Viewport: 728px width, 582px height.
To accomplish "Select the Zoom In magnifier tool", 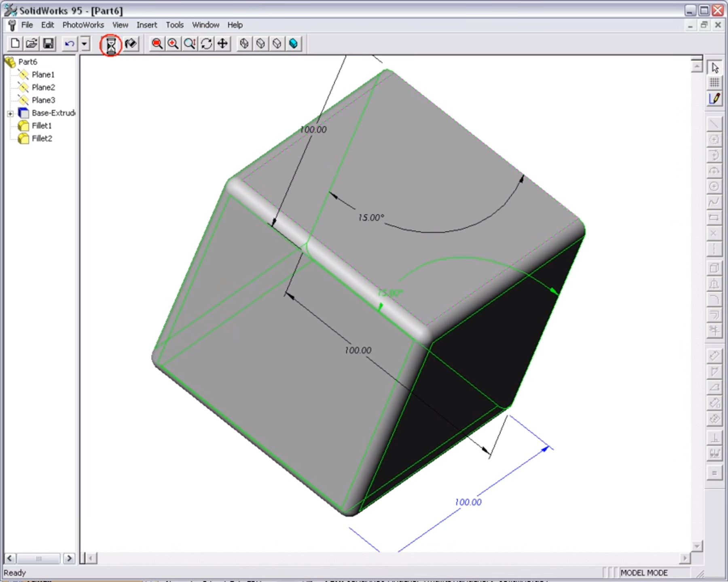I will pos(173,44).
